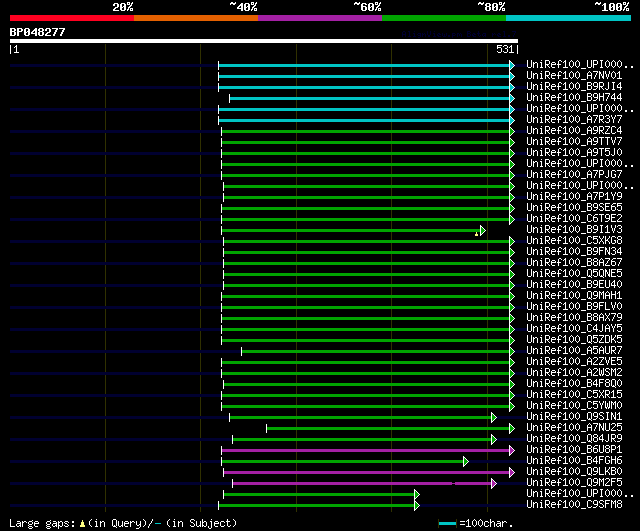This screenshot has height=531, width=640.
Task: Select the UniRef100_B9SE65 label
Action: (574, 208)
